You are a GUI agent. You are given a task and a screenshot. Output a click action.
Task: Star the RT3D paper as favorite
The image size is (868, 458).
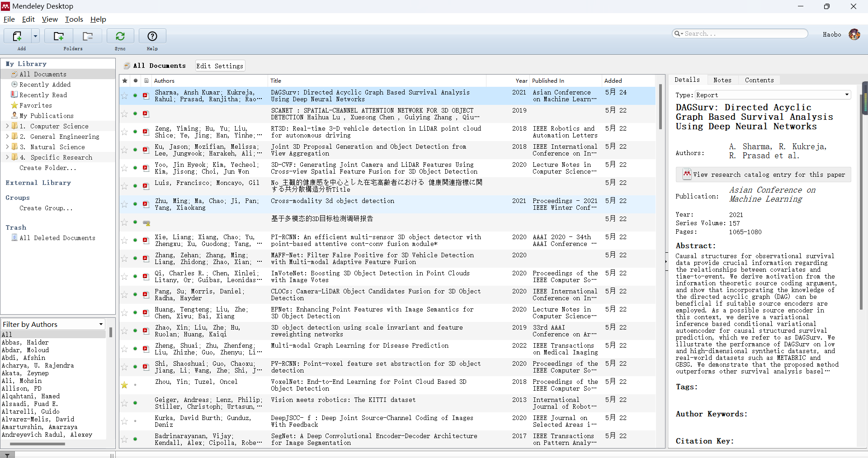tap(124, 132)
